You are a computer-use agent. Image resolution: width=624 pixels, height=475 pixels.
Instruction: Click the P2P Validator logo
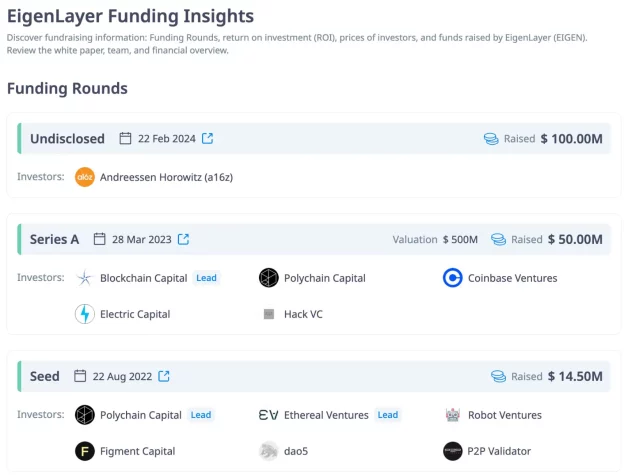click(x=452, y=451)
